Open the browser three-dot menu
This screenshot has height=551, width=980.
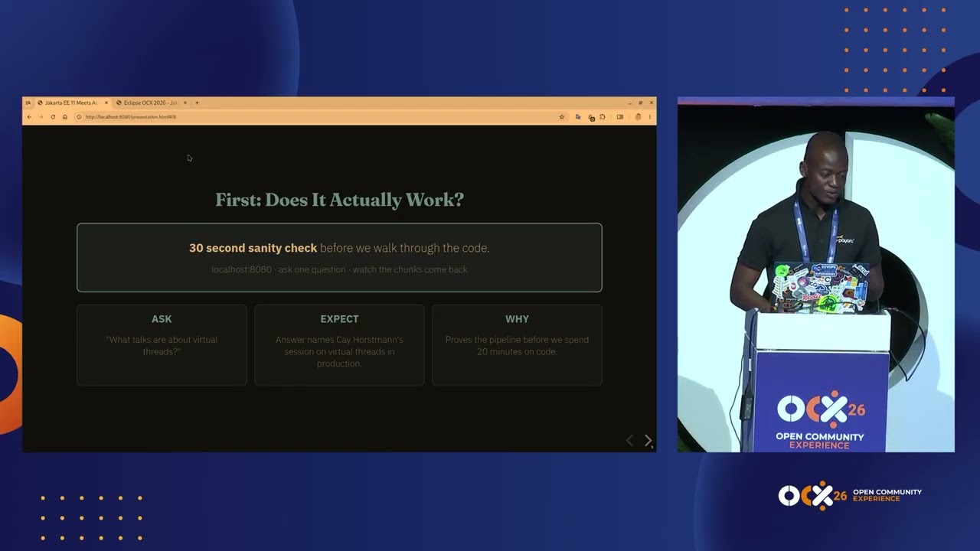coord(649,117)
